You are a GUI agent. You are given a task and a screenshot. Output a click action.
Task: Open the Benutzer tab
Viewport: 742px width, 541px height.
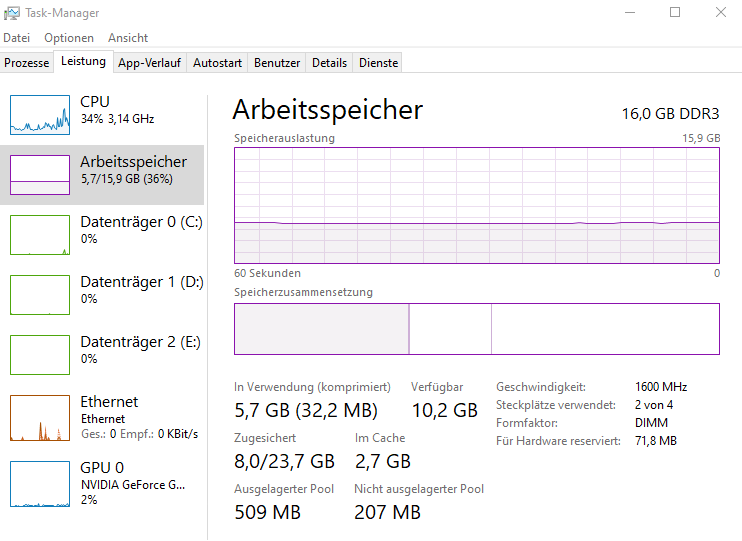tap(277, 63)
